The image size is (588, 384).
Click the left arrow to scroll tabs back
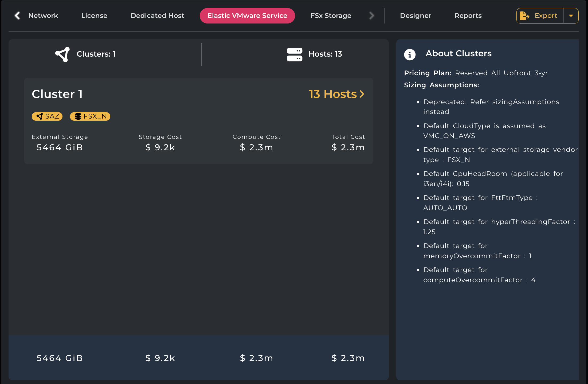tap(17, 15)
